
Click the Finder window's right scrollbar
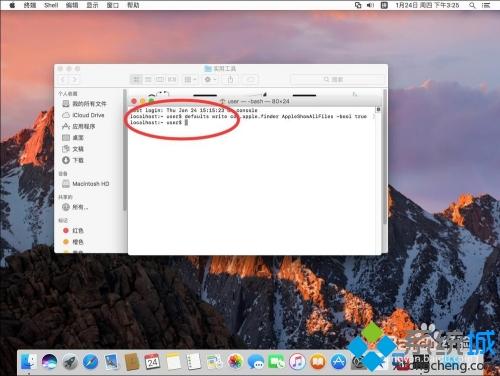tap(385, 157)
